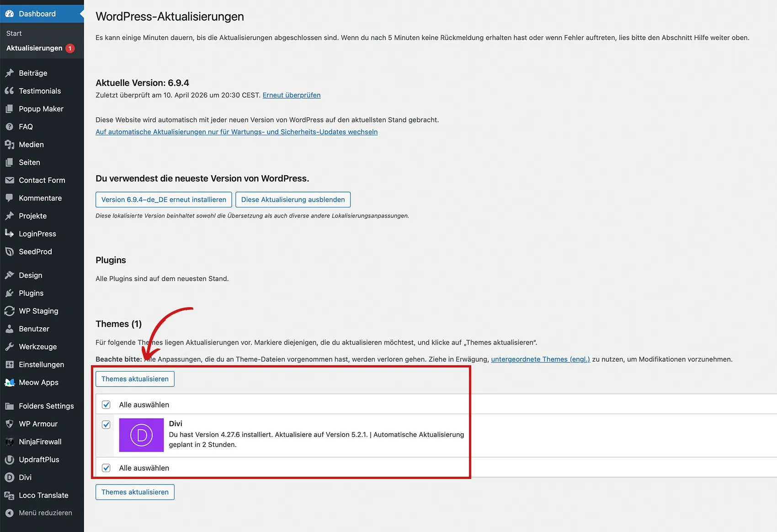The height and width of the screenshot is (532, 777).
Task: Uncheck the bottom 'Alle auswählen' checkbox
Action: pos(106,468)
